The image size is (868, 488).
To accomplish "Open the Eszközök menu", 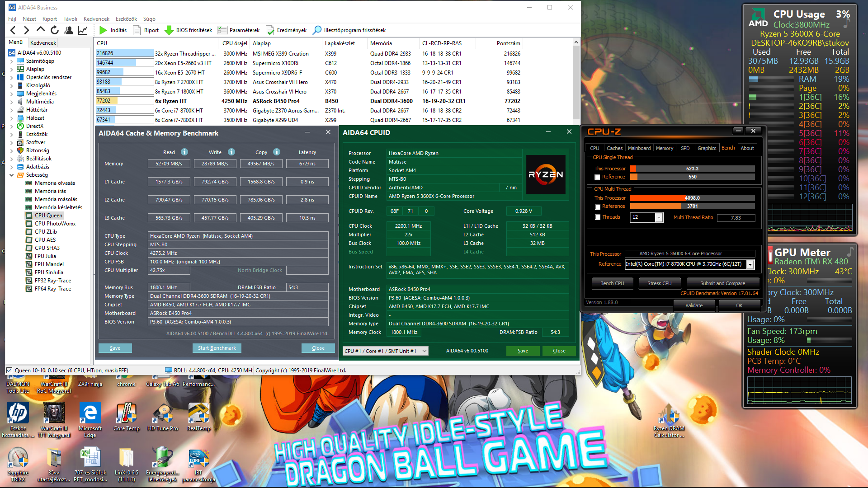I will (126, 19).
